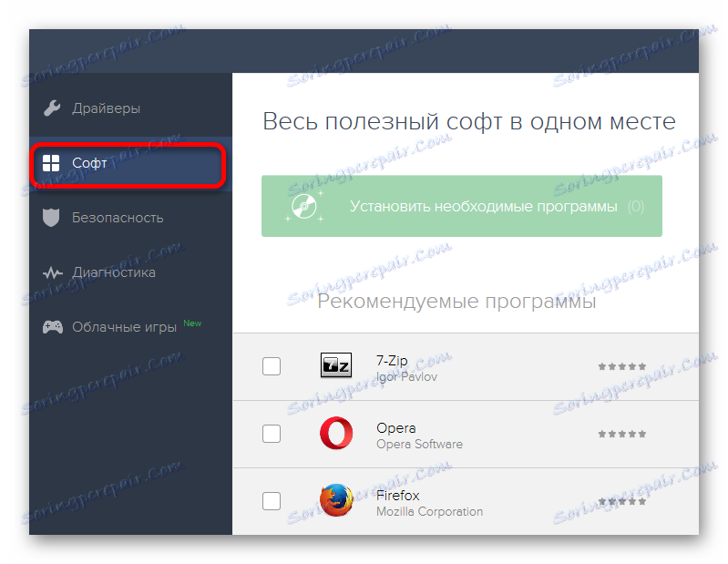Open the Драйверы section in the sidebar
The image size is (728, 564).
130,108
